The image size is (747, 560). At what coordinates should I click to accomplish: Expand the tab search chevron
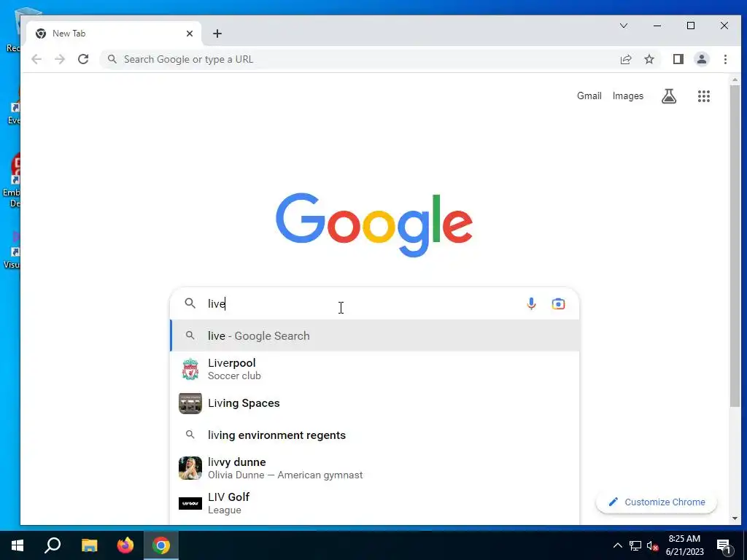coord(624,26)
